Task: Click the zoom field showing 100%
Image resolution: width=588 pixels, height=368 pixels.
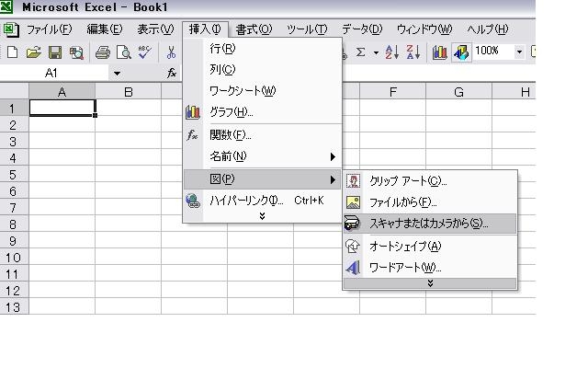Action: pyautogui.click(x=493, y=52)
